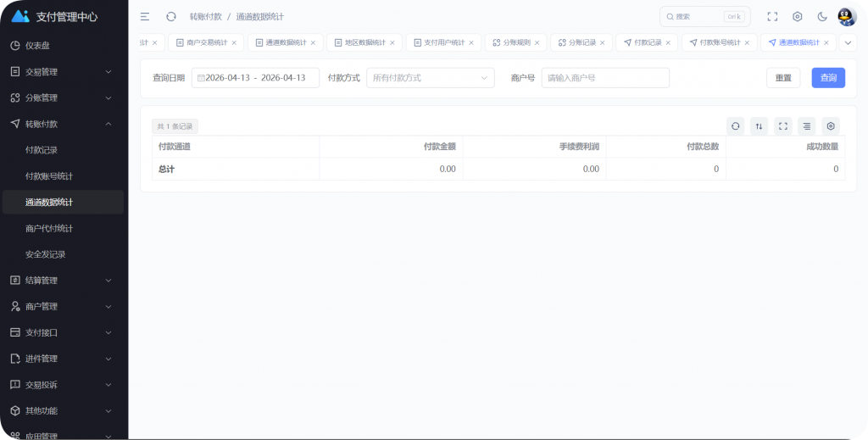The image size is (868, 440).
Task: Expand the 支付接口 menu
Action: [x=63, y=332]
